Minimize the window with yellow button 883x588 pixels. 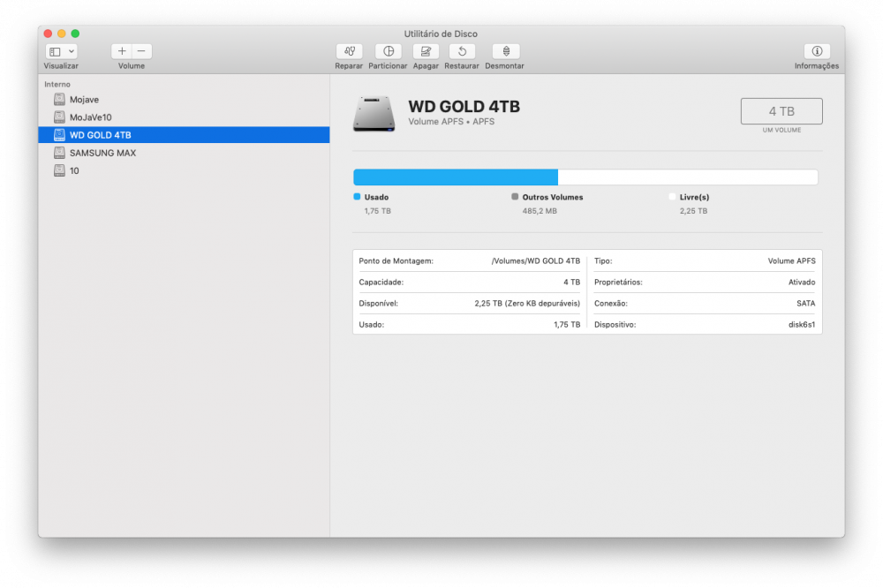click(62, 34)
